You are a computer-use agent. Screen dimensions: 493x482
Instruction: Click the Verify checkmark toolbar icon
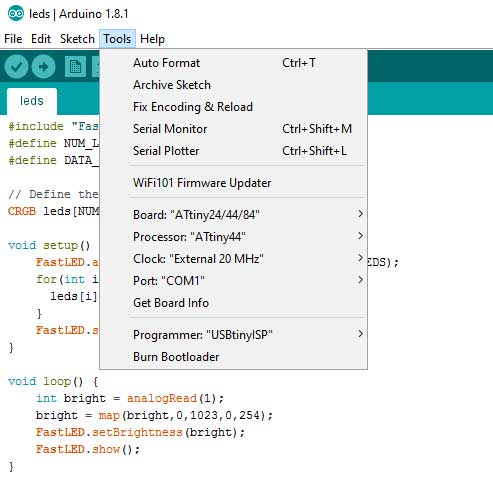(x=16, y=67)
